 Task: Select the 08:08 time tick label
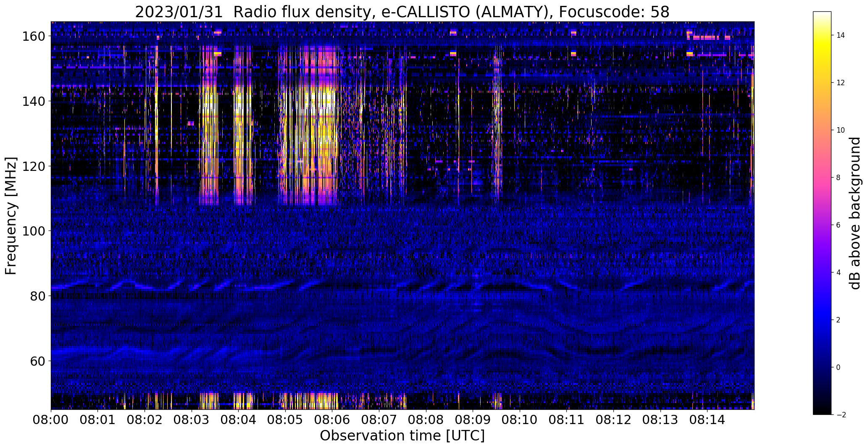tap(426, 419)
